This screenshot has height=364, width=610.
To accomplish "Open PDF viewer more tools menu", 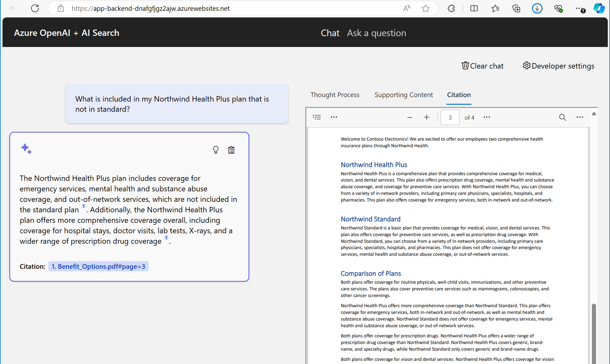I will tap(580, 117).
